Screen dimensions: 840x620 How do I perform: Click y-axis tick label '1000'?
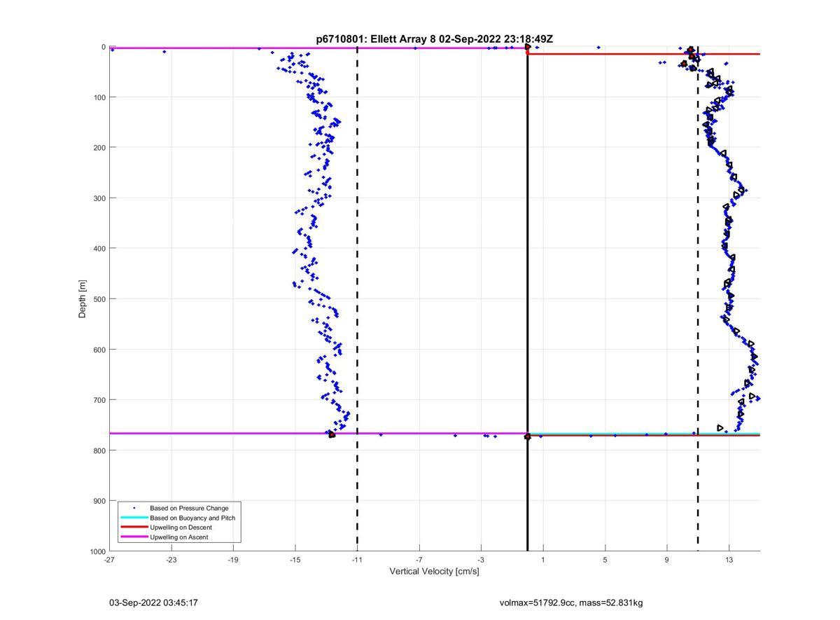(97, 551)
